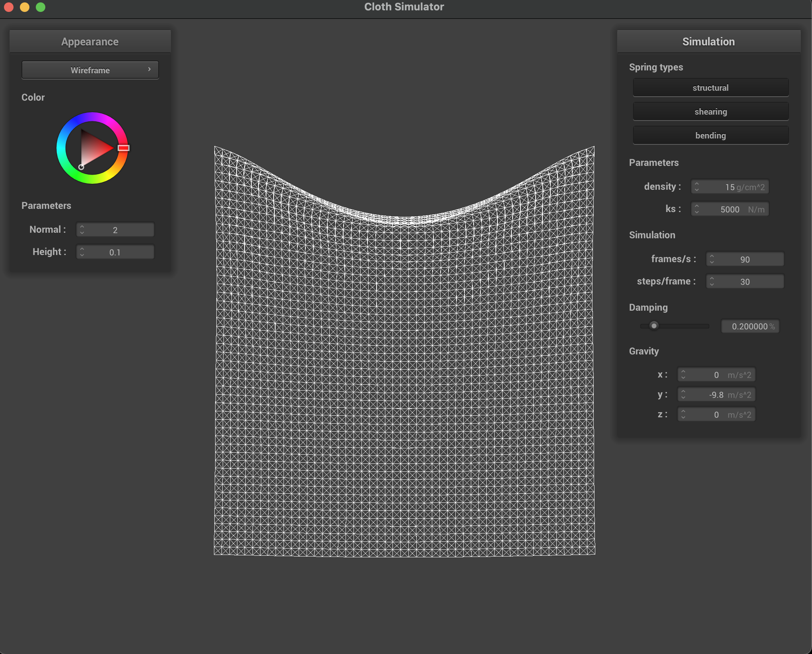Viewport: 812px width, 654px height.
Task: Click the steps/frame stepper arrows
Action: coord(712,281)
